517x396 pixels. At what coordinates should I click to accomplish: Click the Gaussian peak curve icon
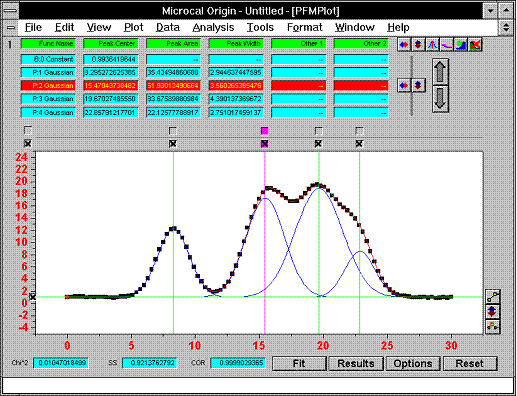[432, 44]
